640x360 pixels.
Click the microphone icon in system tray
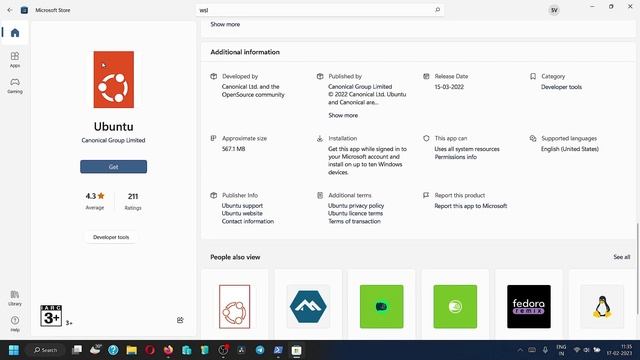(x=545, y=350)
